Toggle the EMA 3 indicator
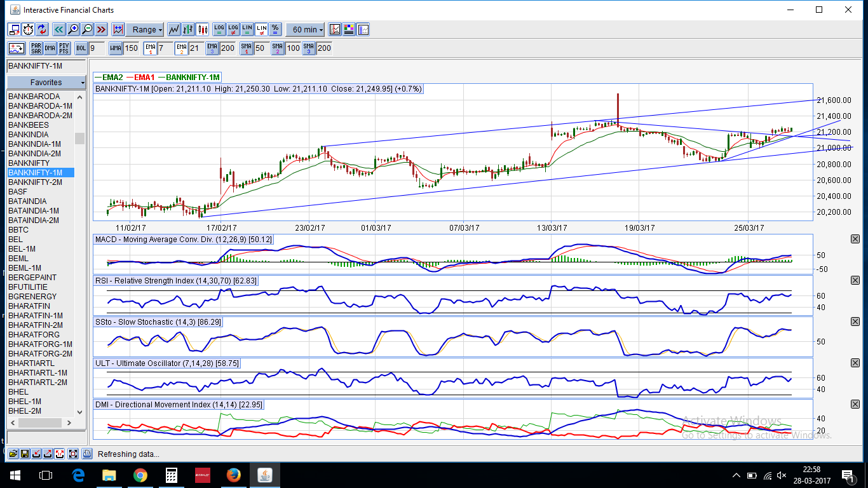Screen dimensions: 868x488 tap(212, 48)
